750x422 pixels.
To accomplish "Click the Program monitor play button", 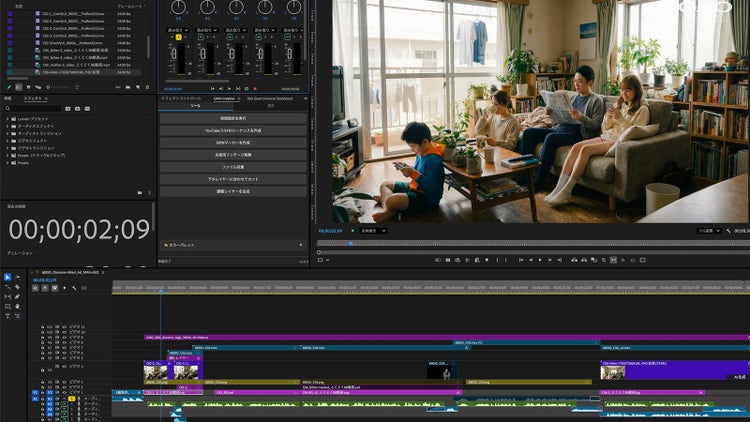I will click(540, 260).
